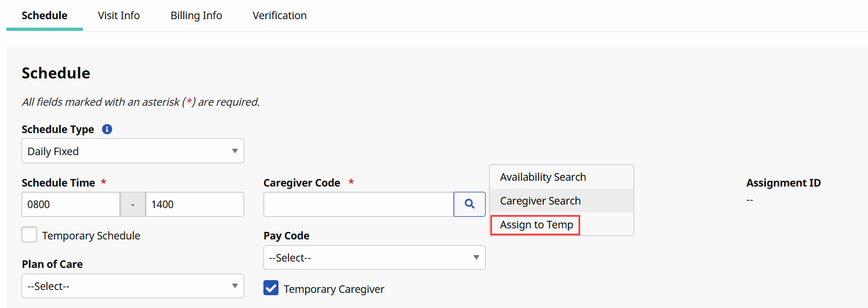The width and height of the screenshot is (868, 308).
Task: Click the dash separator between schedule times
Action: pos(133,204)
